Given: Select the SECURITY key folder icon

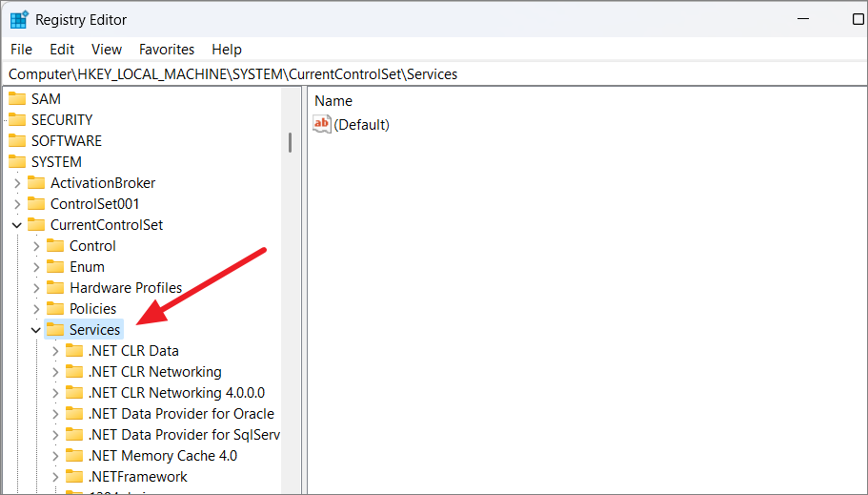Looking at the screenshot, I should point(17,120).
